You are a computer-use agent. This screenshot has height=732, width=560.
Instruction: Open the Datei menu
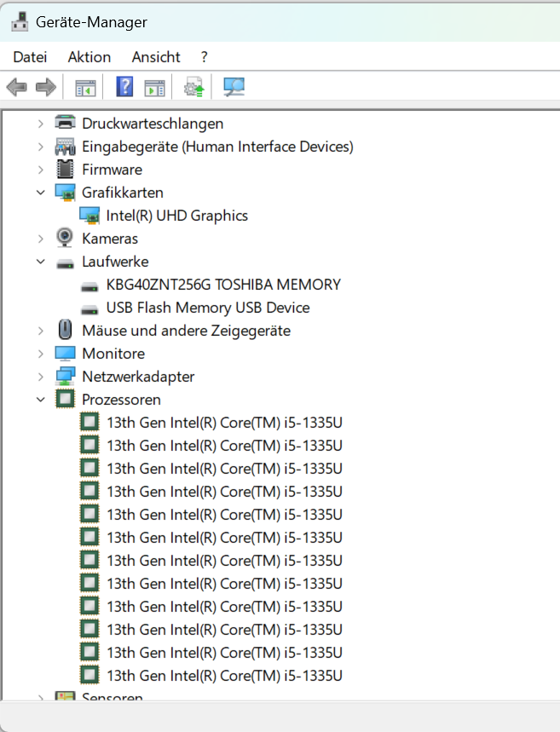[30, 57]
